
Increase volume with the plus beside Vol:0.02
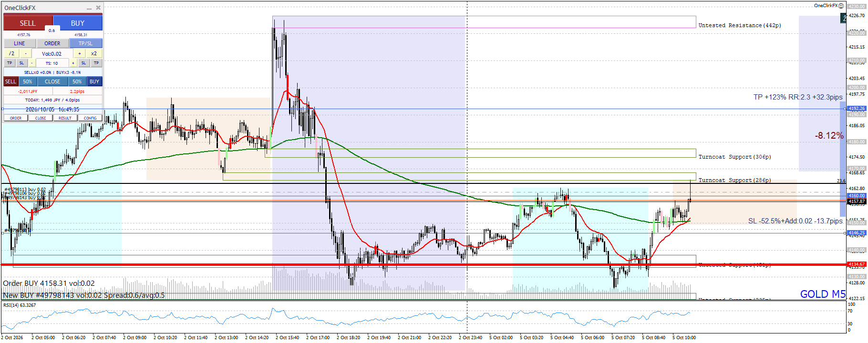click(80, 53)
